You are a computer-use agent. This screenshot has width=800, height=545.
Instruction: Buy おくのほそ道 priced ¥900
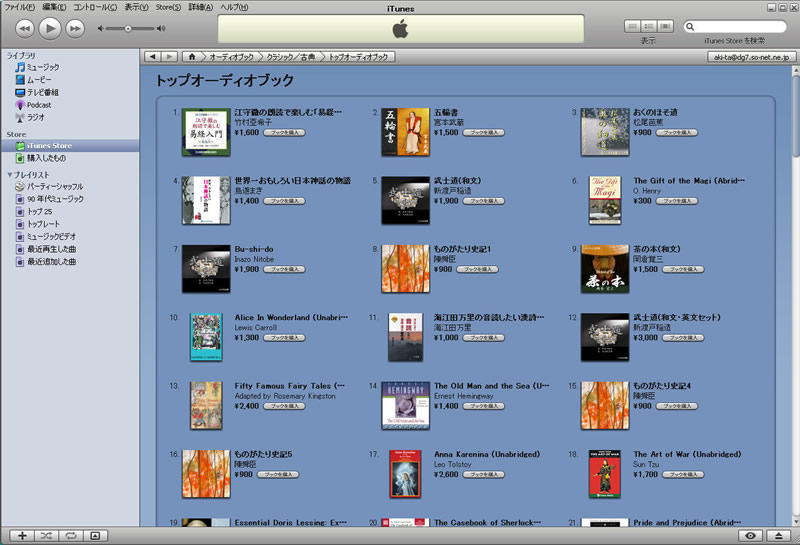(x=677, y=133)
